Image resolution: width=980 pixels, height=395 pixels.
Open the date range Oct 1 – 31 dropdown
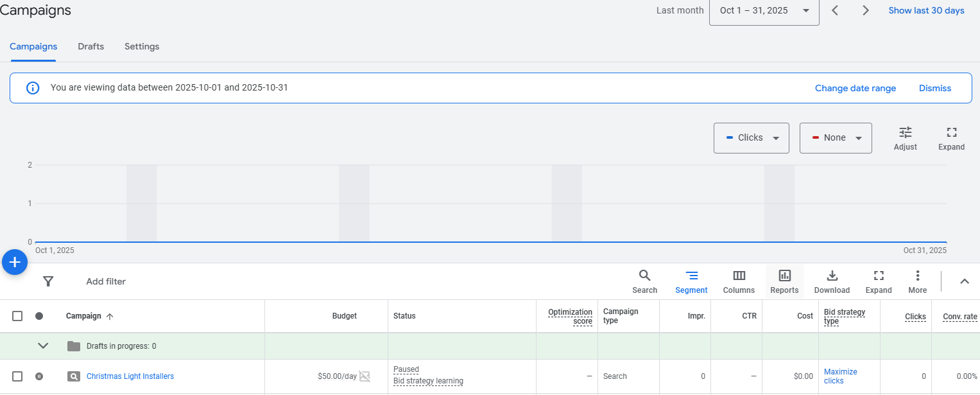[x=764, y=11]
